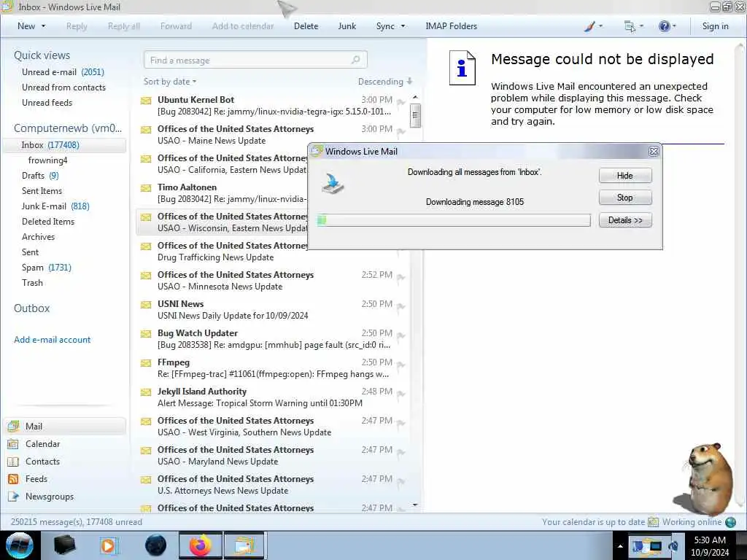The image size is (747, 560).
Task: Click the orange Feeds RSS icon
Action: 13,479
